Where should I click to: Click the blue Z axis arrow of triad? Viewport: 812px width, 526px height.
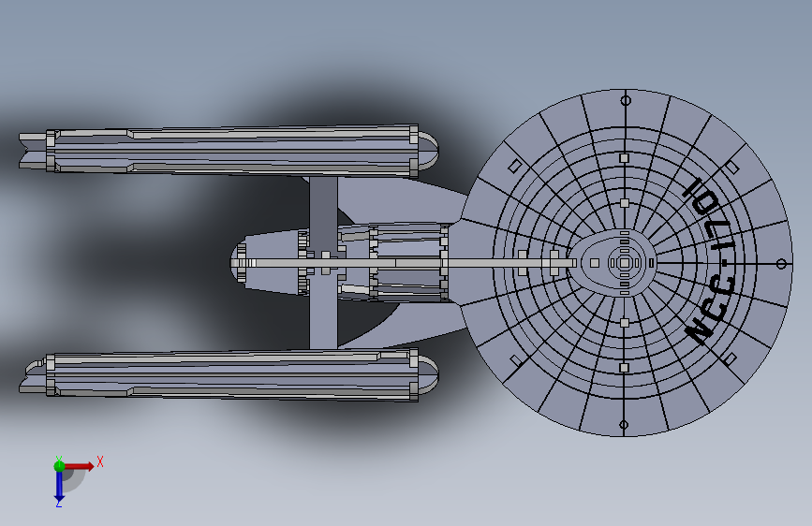[59, 488]
